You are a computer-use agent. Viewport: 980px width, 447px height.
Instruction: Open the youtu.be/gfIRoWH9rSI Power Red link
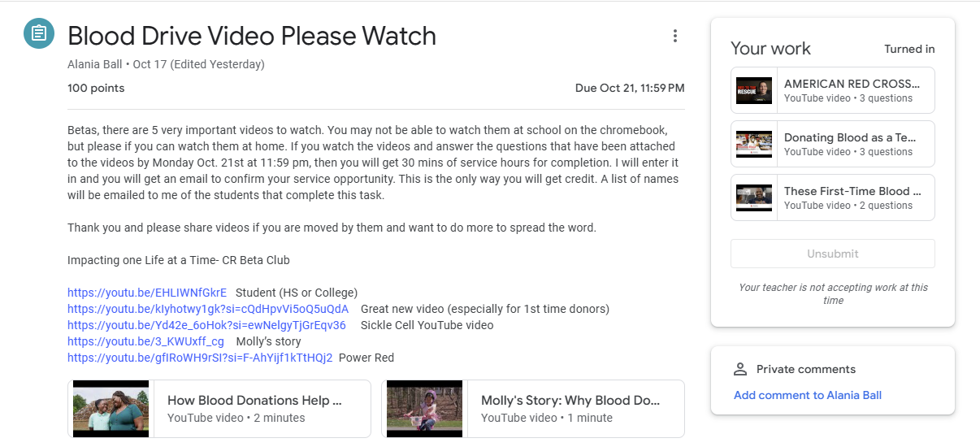[x=200, y=358]
